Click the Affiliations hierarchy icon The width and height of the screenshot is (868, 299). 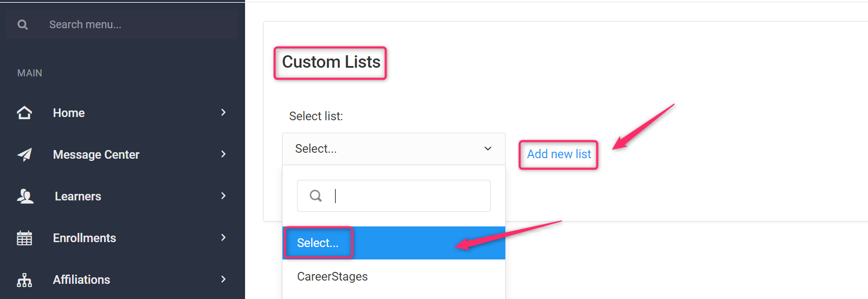[x=24, y=279]
